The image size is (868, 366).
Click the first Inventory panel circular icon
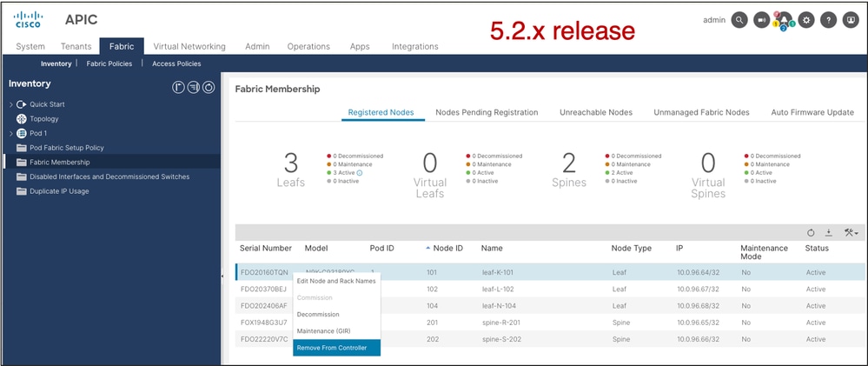[x=178, y=87]
